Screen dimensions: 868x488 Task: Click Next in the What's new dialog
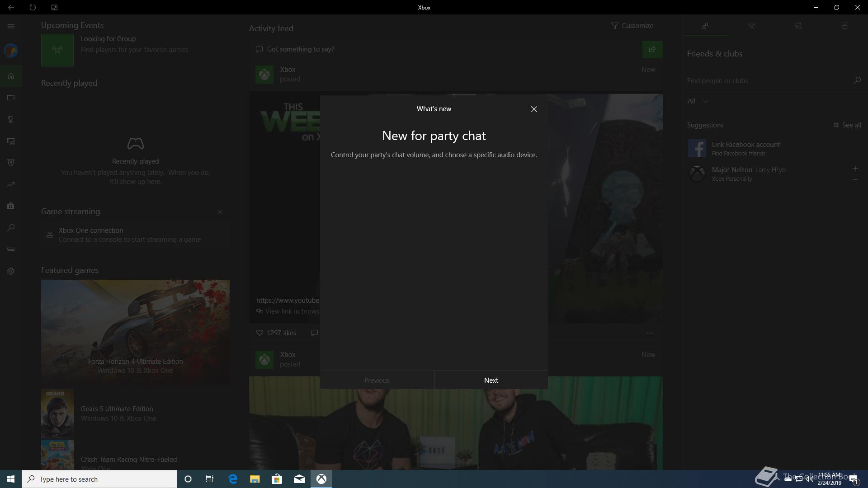tap(491, 380)
